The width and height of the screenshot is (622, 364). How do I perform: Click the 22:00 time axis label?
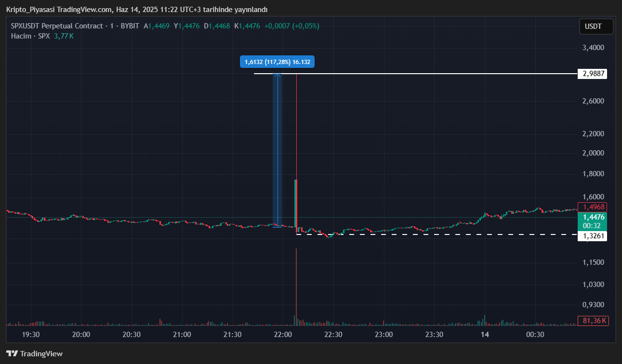coord(283,335)
